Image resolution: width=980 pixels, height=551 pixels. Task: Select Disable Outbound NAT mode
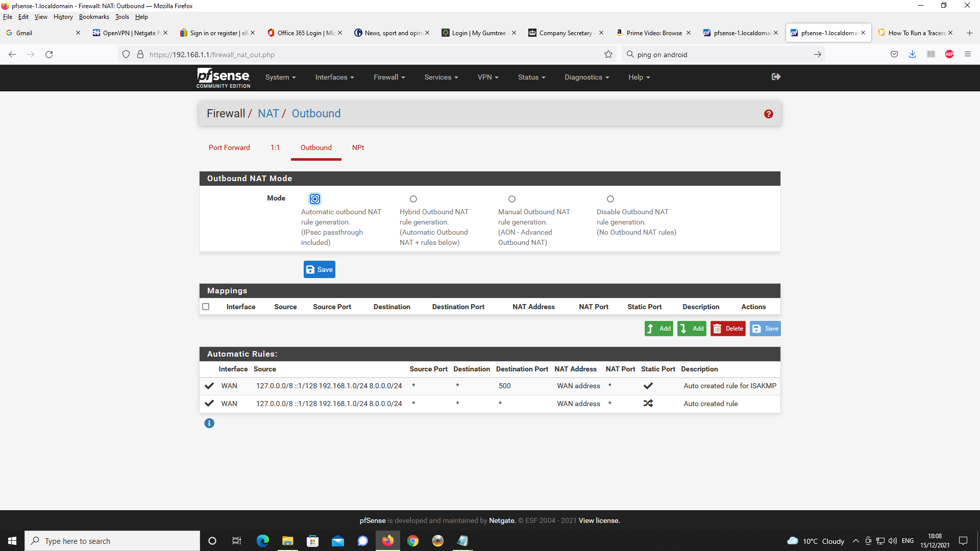tap(610, 199)
